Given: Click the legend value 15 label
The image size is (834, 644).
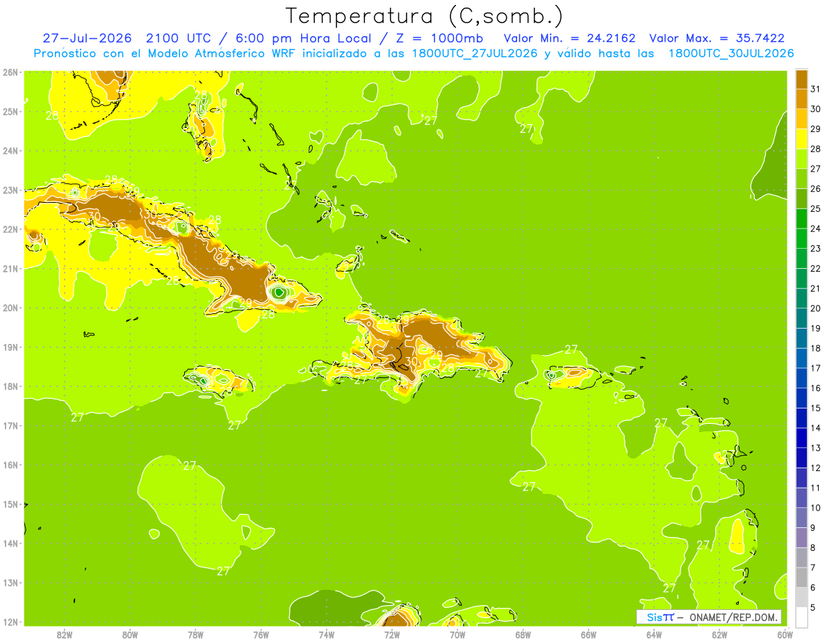Looking at the screenshot, I should coord(815,408).
